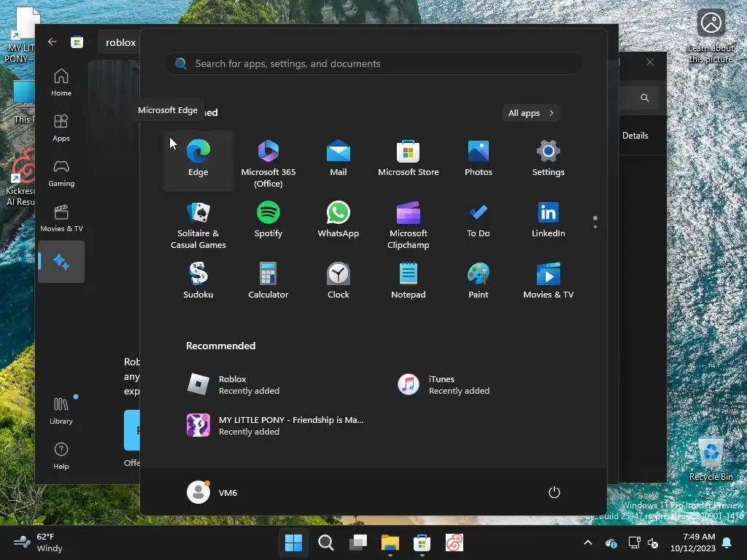The height and width of the screenshot is (560, 747).
Task: Open the Edge app from pinned apps
Action: [198, 160]
